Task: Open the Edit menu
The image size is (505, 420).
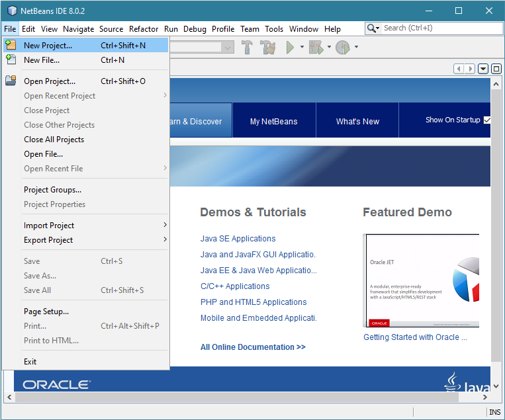Action: pyautogui.click(x=28, y=29)
